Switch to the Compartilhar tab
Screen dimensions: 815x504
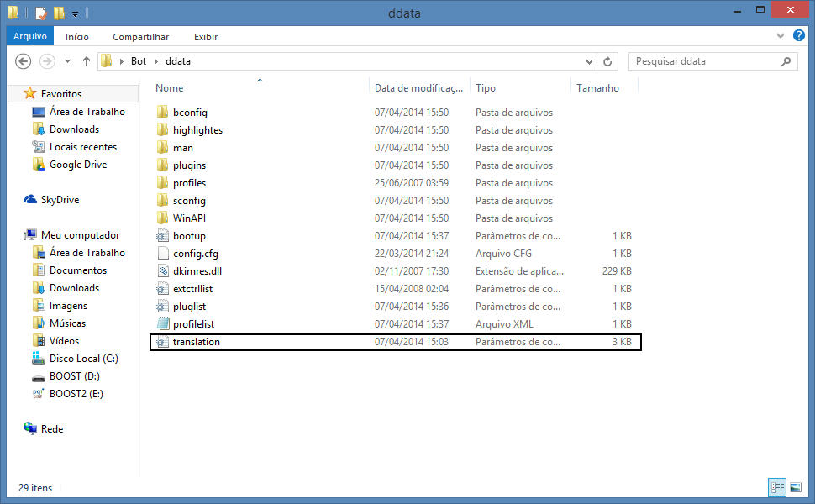tap(140, 37)
